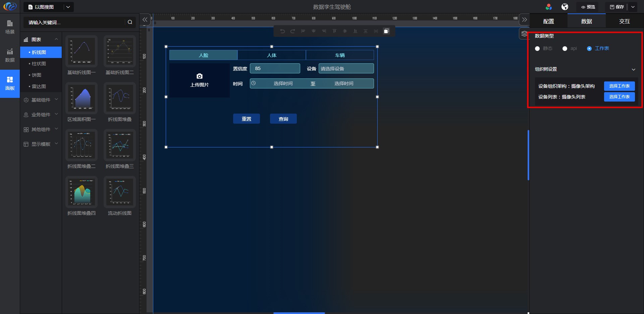The width and height of the screenshot is (644, 314).
Task: Switch to the 配置 tab
Action: (548, 21)
